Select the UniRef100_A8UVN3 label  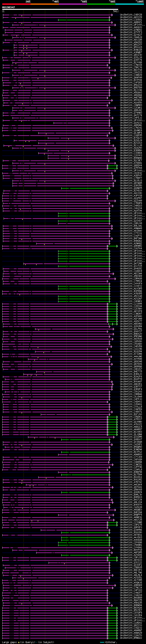(x=131, y=323)
